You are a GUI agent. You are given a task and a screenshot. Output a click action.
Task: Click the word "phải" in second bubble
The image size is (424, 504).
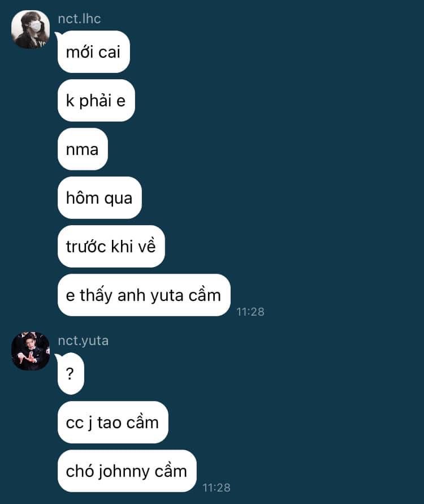pos(95,101)
